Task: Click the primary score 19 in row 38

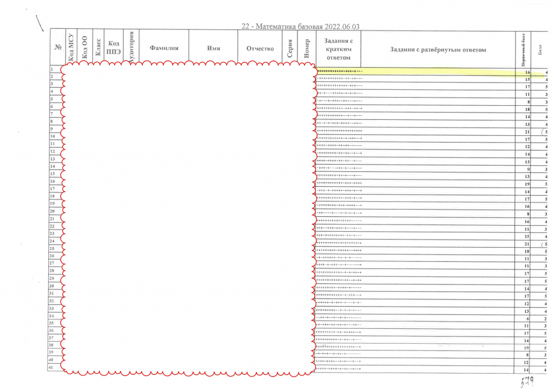Action: click(526, 348)
